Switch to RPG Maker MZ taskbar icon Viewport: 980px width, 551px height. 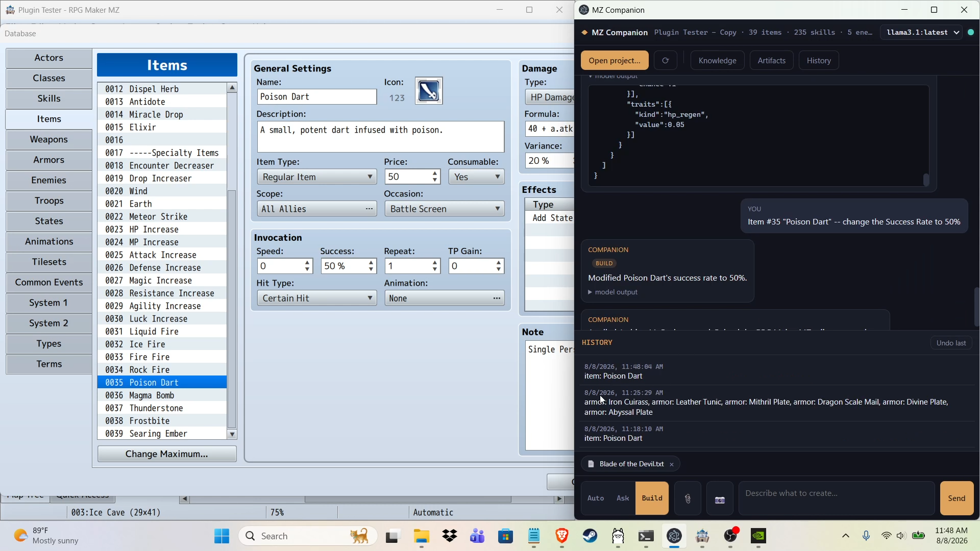pyautogui.click(x=702, y=536)
